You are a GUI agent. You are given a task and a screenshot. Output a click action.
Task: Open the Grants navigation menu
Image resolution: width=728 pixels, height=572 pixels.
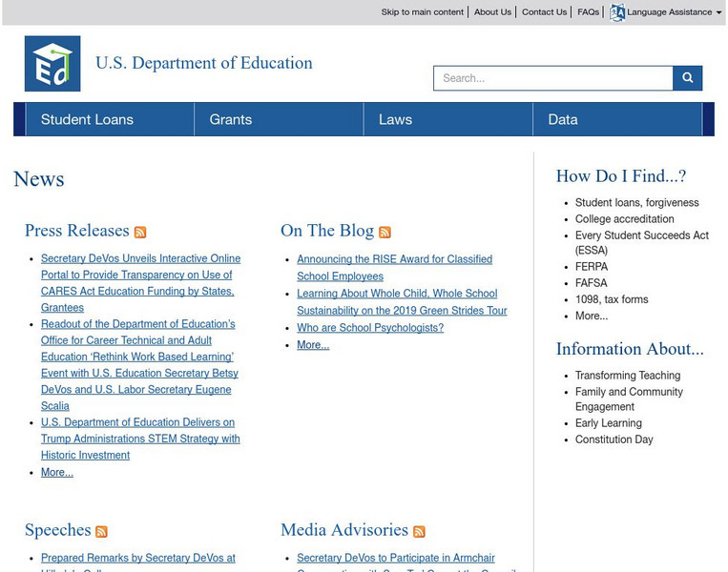point(231,119)
